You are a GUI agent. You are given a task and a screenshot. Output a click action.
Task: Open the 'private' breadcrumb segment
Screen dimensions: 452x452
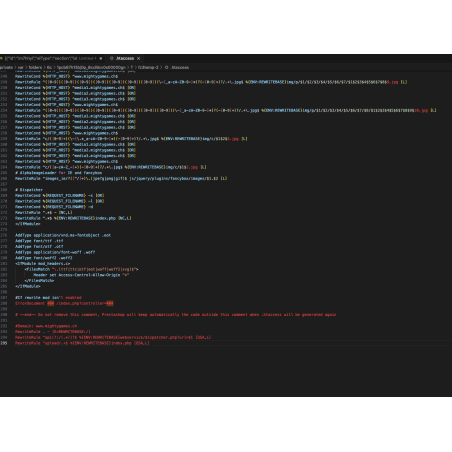pyautogui.click(x=6, y=67)
